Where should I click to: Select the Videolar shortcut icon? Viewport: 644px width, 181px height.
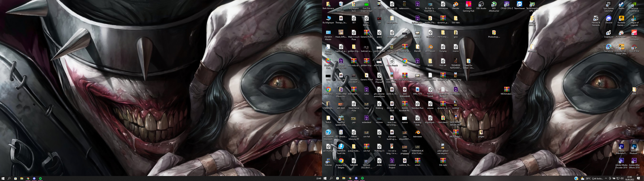pyautogui.click(x=328, y=162)
